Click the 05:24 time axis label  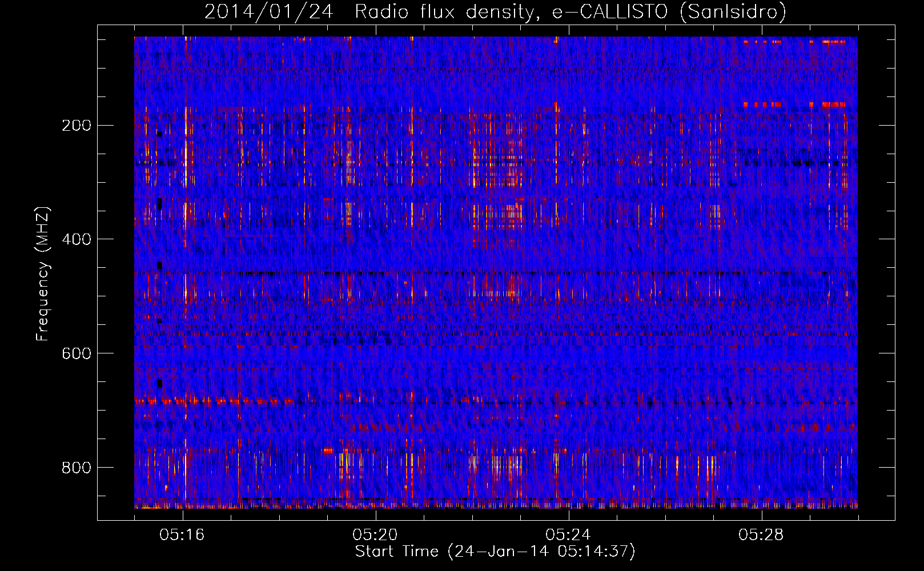pos(568,534)
